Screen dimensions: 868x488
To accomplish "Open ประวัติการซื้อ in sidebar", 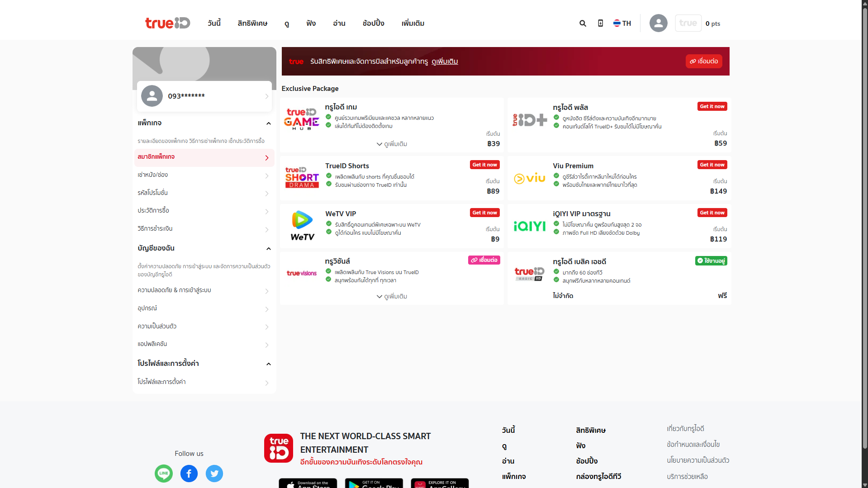I will 204,211.
